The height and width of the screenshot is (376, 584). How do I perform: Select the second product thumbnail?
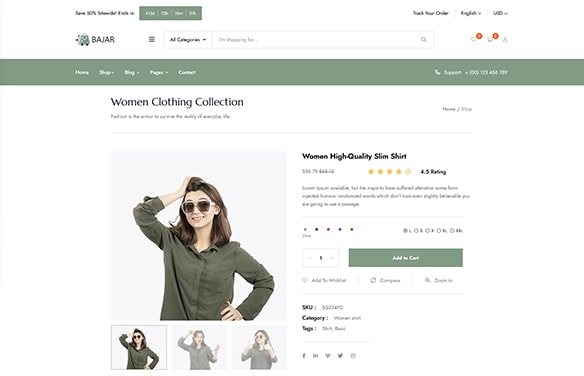pos(199,347)
